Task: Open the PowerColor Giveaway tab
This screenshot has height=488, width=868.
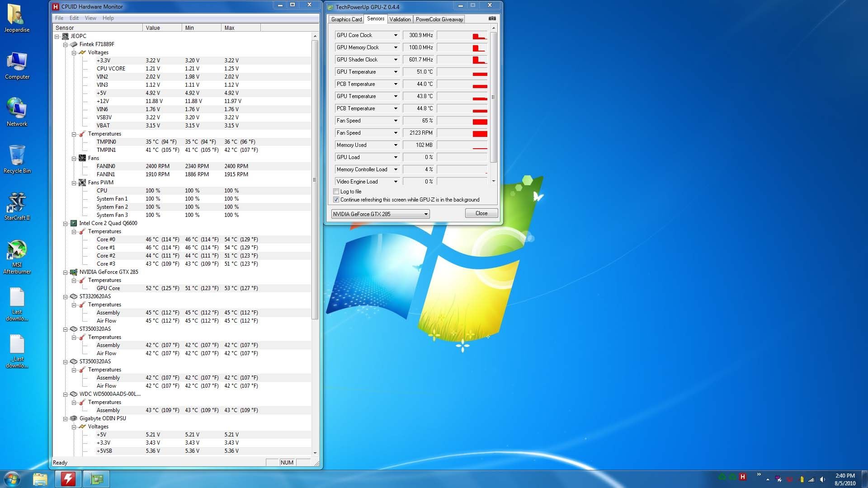Action: (439, 19)
